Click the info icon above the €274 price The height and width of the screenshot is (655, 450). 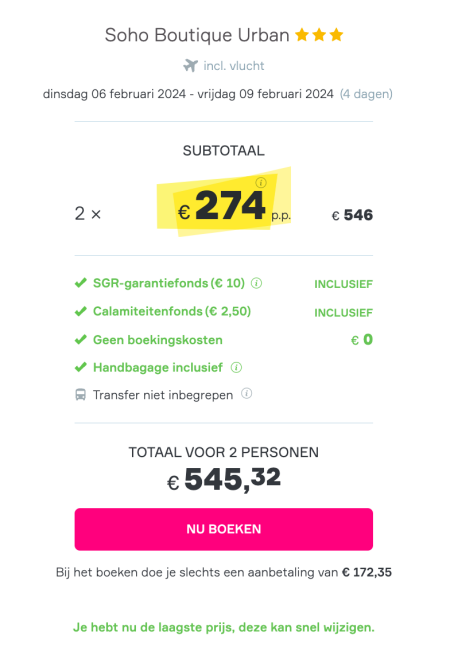coord(261,183)
